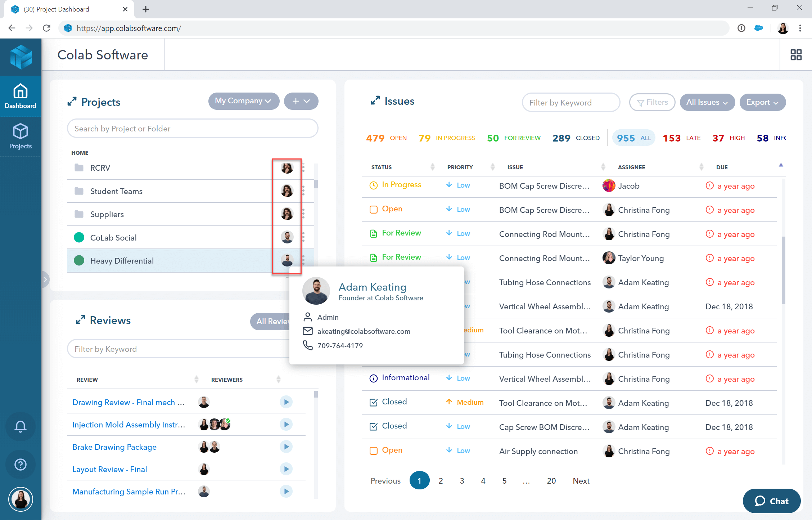
Task: Open the My Company dropdown
Action: point(244,101)
